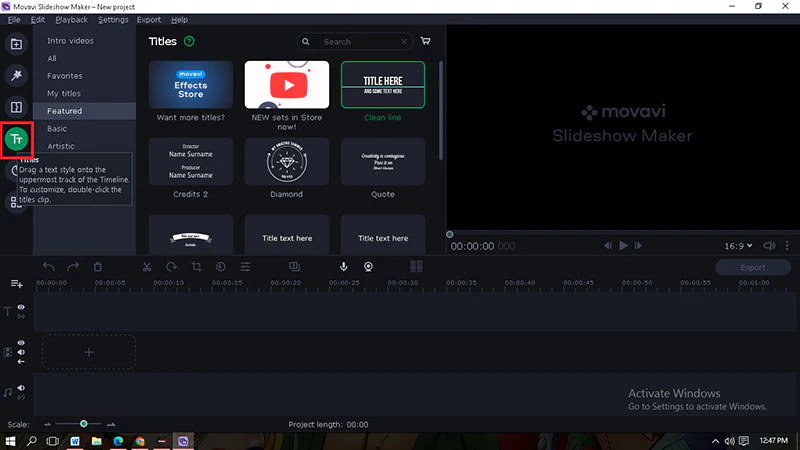This screenshot has height=450, width=800.
Task: Select the Artistic category
Action: coord(84,146)
